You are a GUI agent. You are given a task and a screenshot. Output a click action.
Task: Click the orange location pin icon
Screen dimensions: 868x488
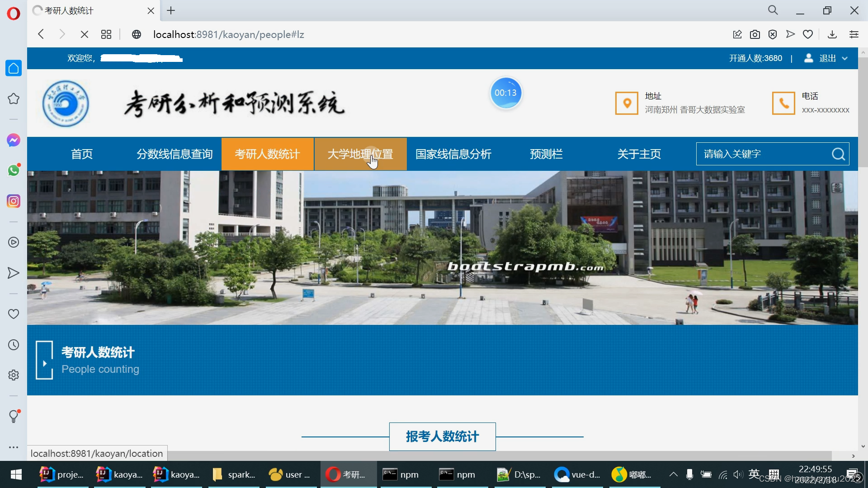point(627,103)
